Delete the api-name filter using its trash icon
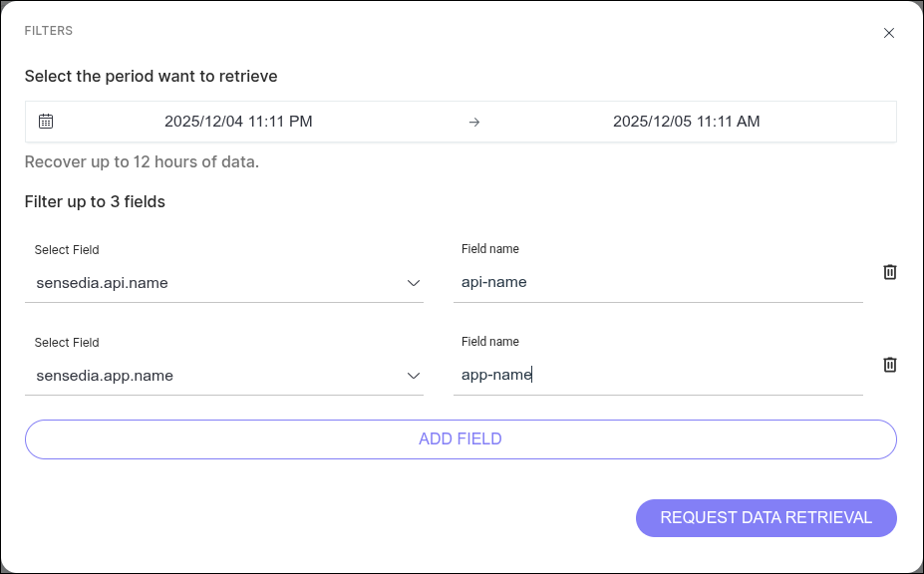This screenshot has height=574, width=924. (x=889, y=272)
